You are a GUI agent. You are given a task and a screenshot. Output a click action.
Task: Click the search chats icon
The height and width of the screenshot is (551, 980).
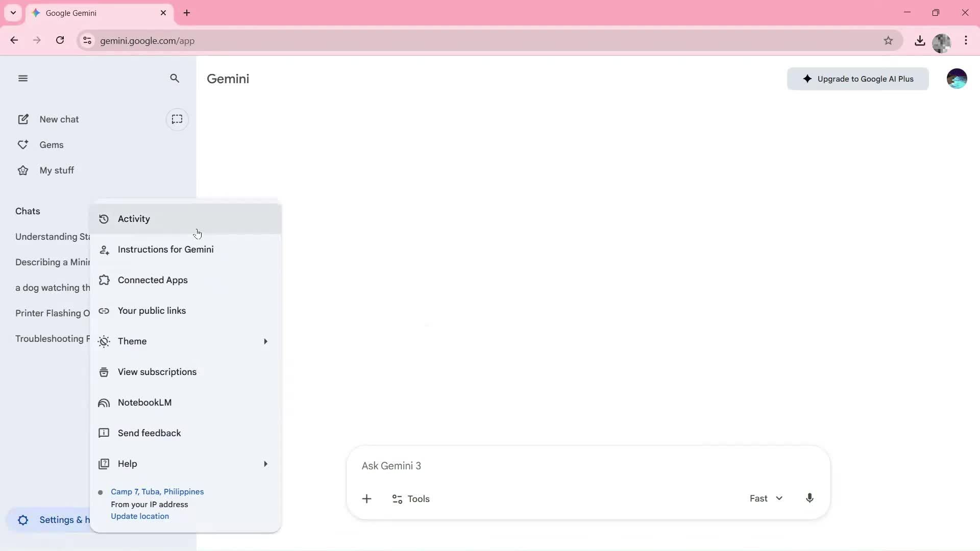click(175, 78)
